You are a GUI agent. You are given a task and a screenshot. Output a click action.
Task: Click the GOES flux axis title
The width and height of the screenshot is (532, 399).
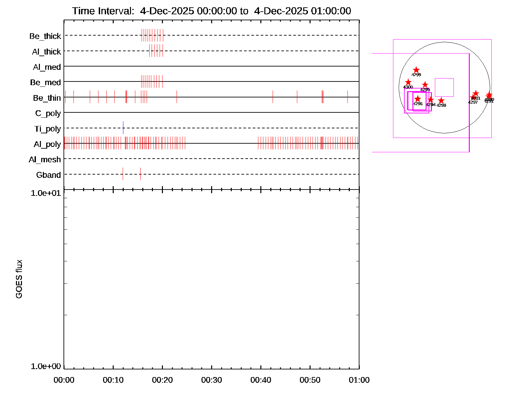tap(19, 279)
